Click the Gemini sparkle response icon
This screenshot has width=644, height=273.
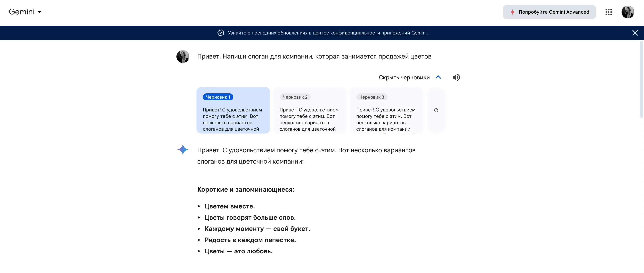183,150
